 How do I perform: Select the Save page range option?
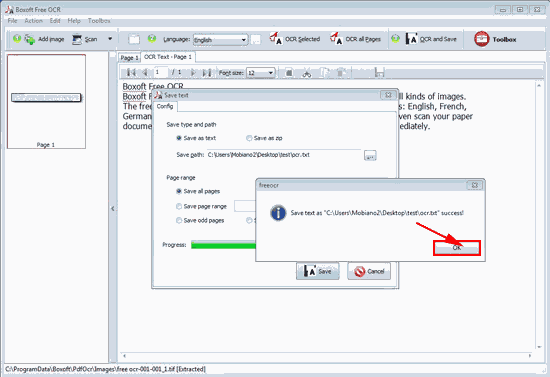click(179, 206)
